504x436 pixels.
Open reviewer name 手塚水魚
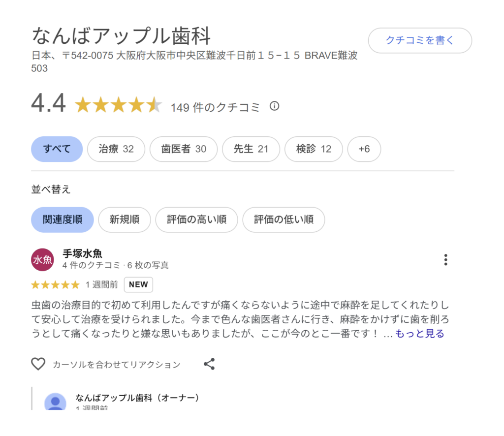[82, 254]
